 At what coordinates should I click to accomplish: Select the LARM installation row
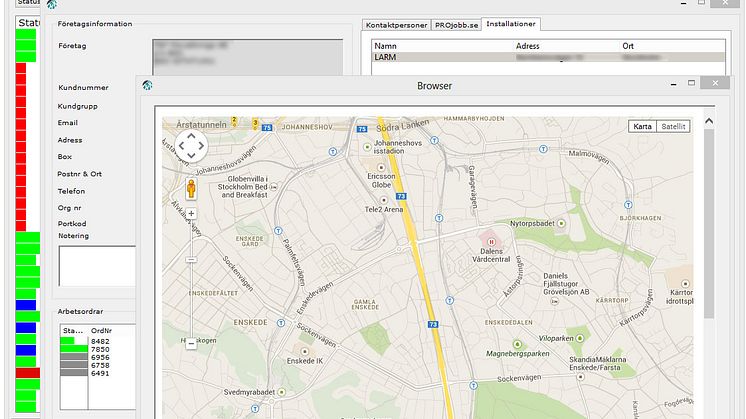(x=549, y=57)
